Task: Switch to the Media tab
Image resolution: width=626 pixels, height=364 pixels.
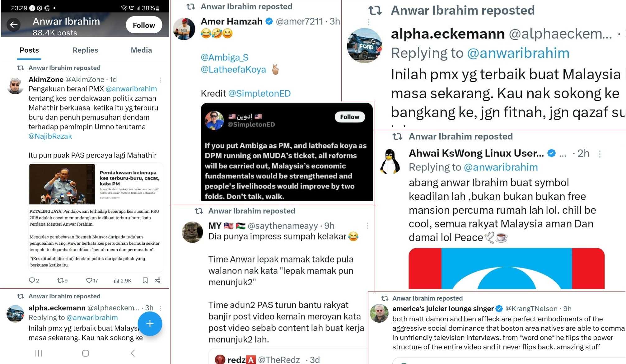Action: [141, 50]
